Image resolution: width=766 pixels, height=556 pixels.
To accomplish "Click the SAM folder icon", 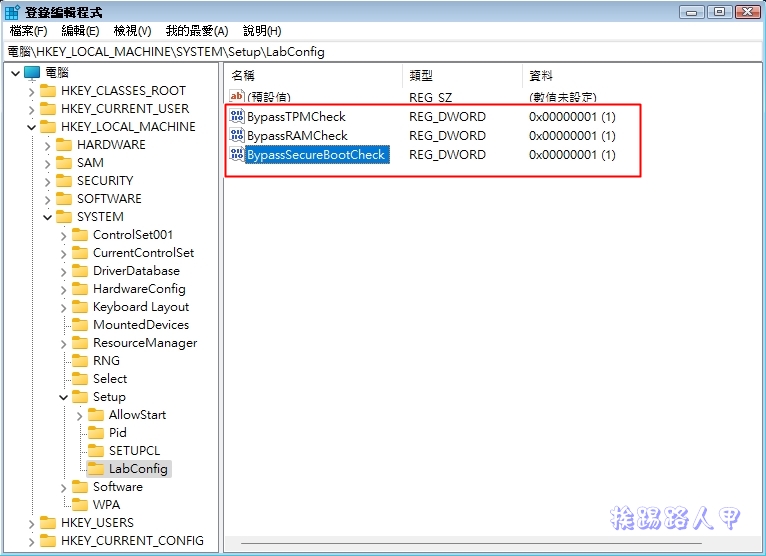I will (64, 163).
